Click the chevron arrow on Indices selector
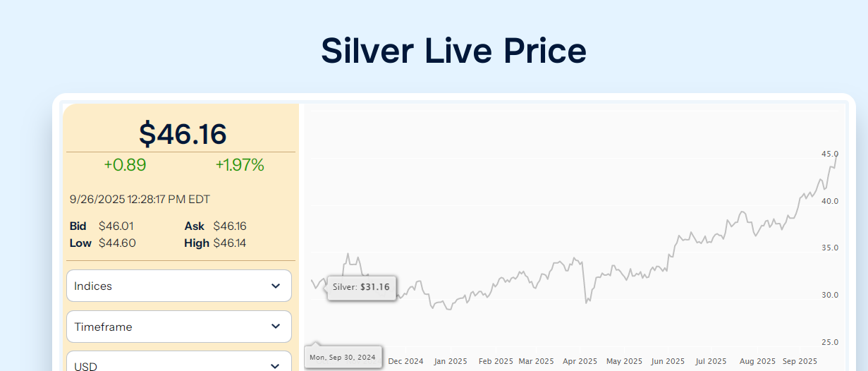Image resolution: width=868 pixels, height=371 pixels. click(275, 286)
